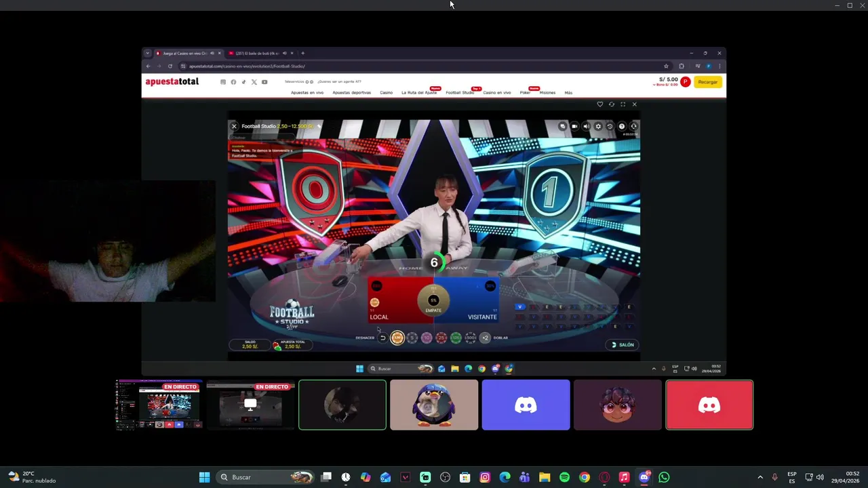This screenshot has height=488, width=868.
Task: Reload the shared browser page
Action: [x=170, y=66]
